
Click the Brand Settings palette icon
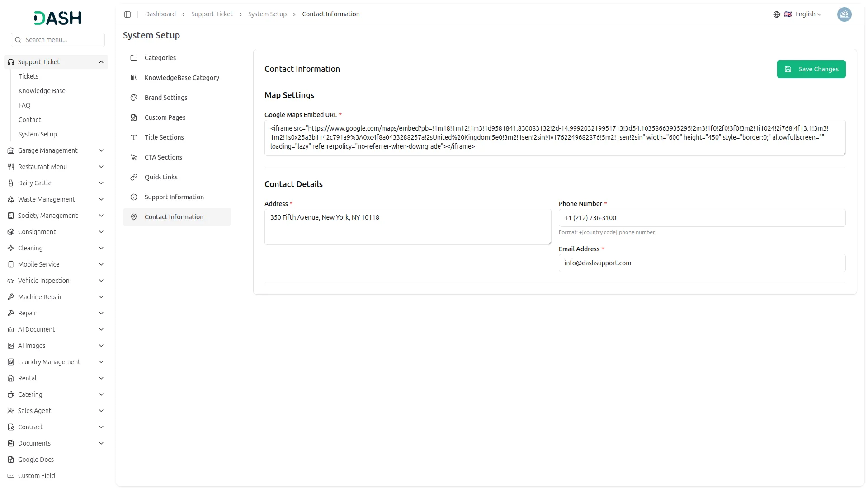(x=134, y=98)
